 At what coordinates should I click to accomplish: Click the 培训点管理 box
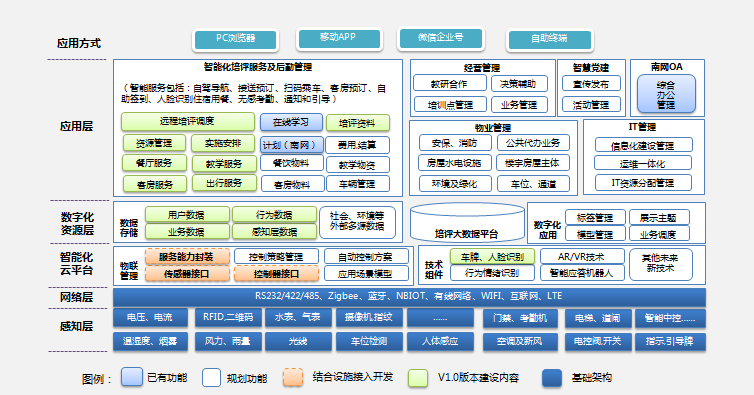click(450, 104)
